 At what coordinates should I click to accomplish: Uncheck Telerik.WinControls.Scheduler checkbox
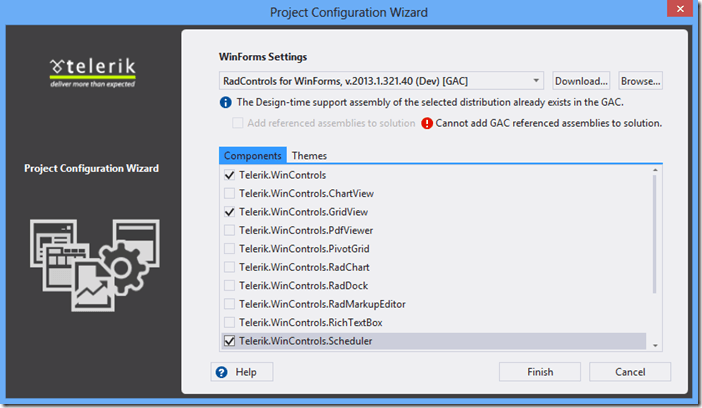229,341
